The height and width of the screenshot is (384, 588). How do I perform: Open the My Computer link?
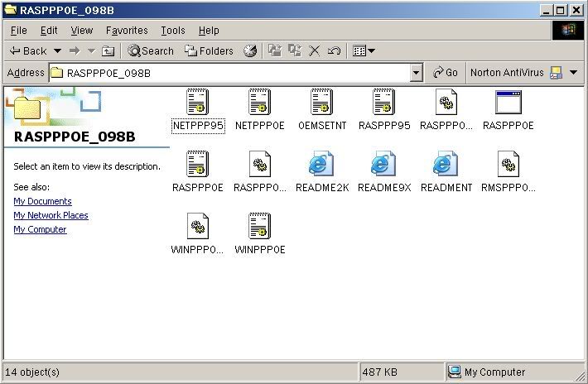40,229
